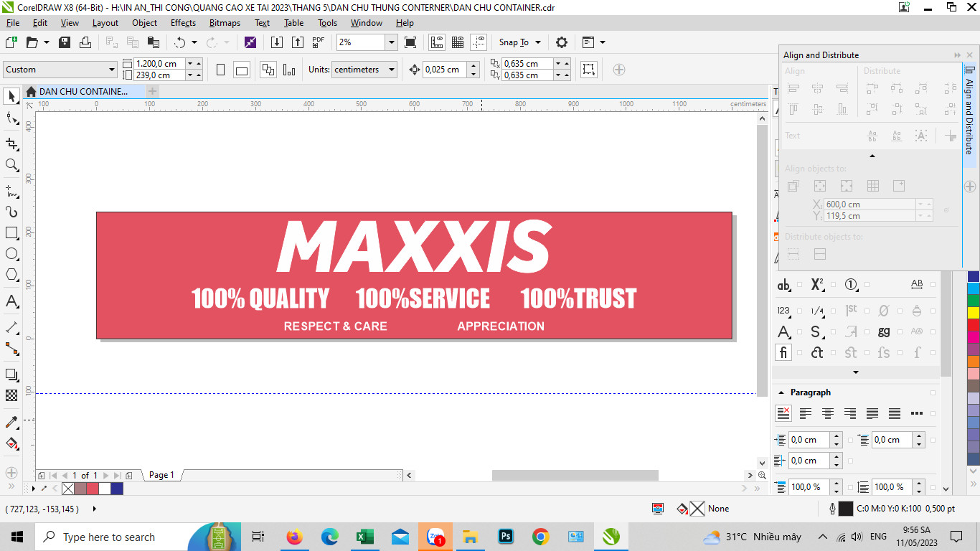Click the Save disk icon
Image resolution: width=980 pixels, height=551 pixels.
65,42
